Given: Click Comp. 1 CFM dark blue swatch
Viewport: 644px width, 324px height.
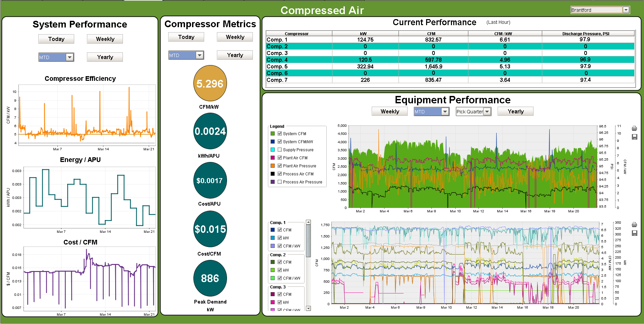Looking at the screenshot, I should pos(273,230).
